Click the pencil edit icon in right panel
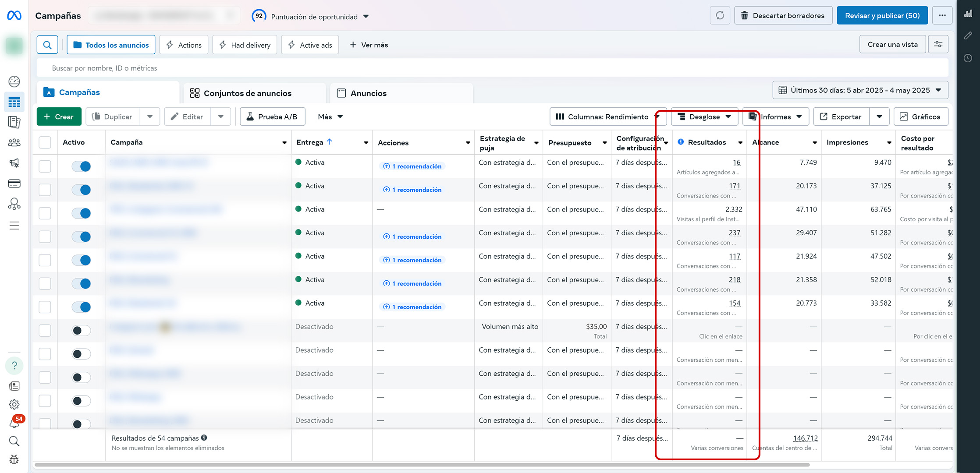 coord(968,35)
